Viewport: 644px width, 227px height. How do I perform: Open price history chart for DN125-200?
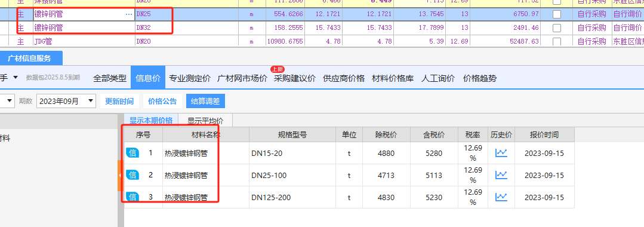501,197
